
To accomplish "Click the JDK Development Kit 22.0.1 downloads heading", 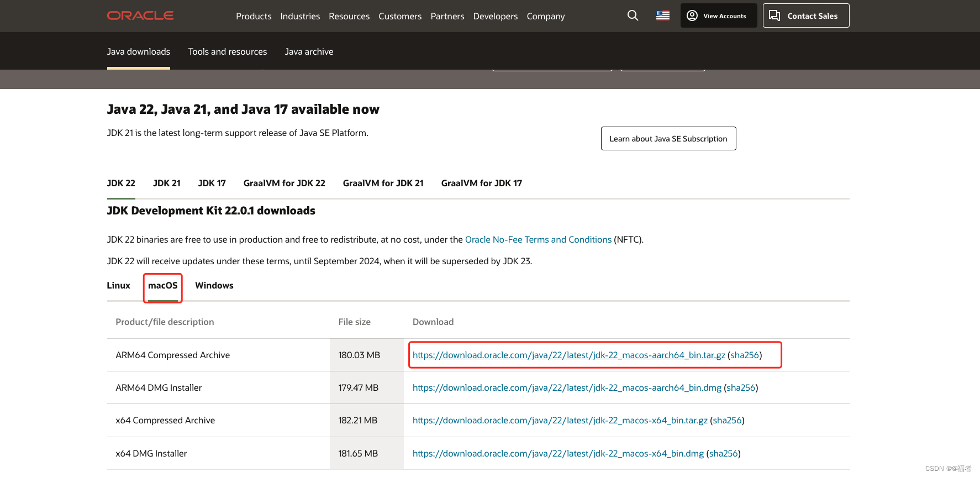I will tap(211, 211).
